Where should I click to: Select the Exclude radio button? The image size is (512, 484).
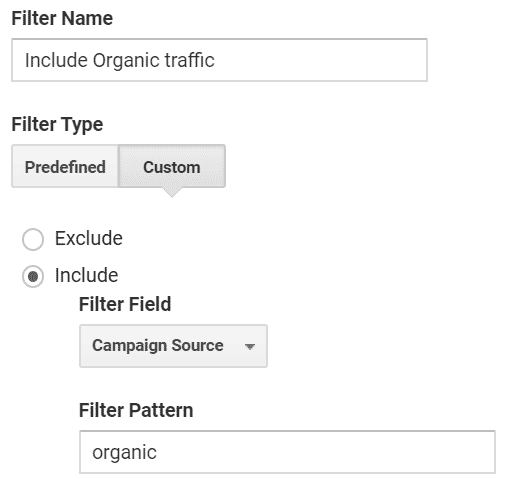pyautogui.click(x=33, y=239)
